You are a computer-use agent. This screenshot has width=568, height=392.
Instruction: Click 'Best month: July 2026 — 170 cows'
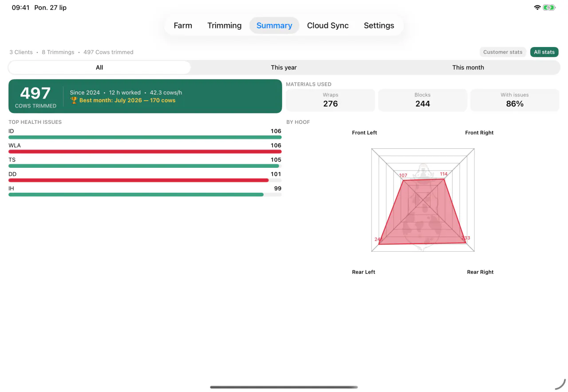(x=127, y=100)
